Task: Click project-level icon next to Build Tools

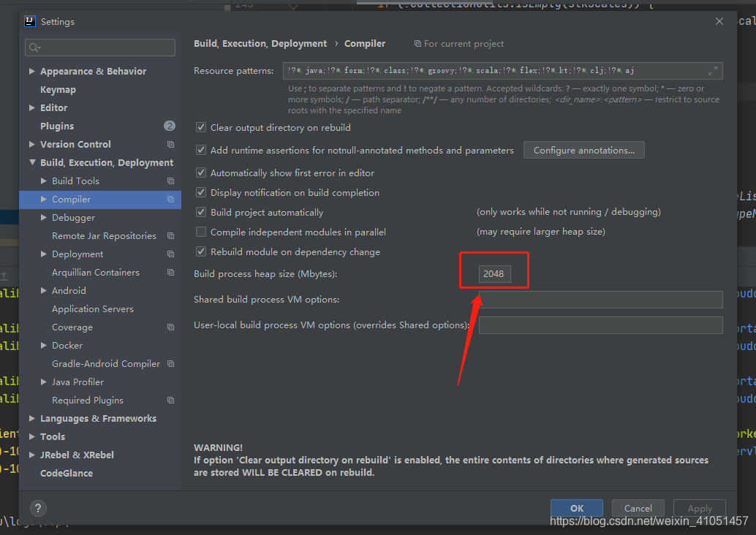Action: [x=170, y=181]
